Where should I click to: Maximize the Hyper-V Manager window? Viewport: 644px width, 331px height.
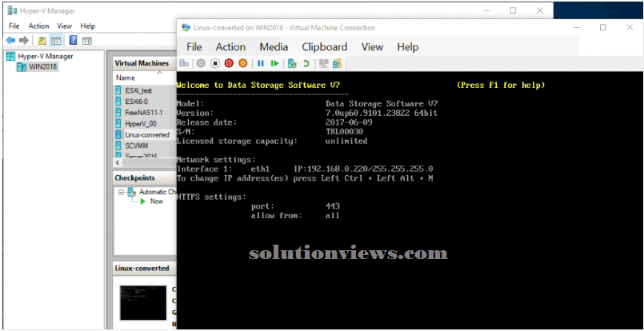click(x=513, y=10)
